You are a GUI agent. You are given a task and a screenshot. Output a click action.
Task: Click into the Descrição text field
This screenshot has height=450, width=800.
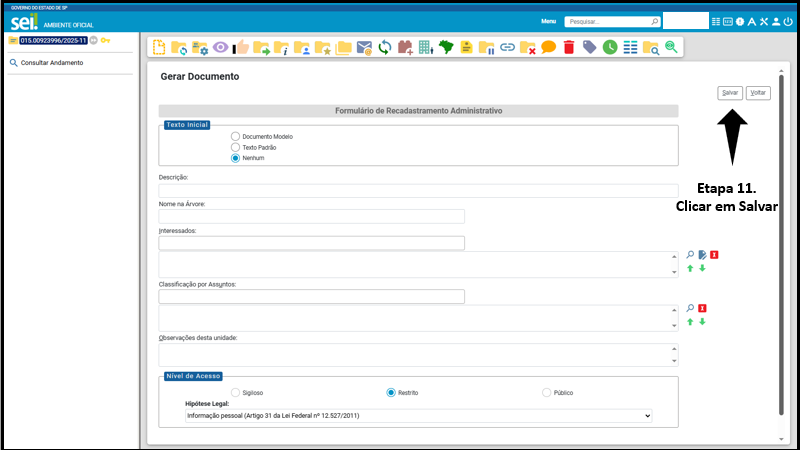418,191
